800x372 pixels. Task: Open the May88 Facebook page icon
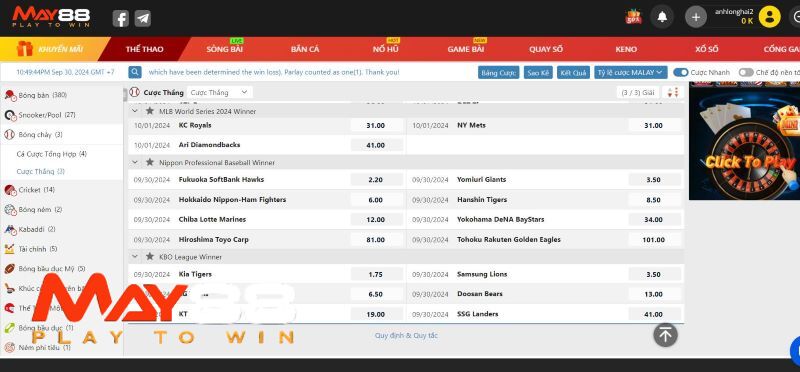tap(120, 19)
